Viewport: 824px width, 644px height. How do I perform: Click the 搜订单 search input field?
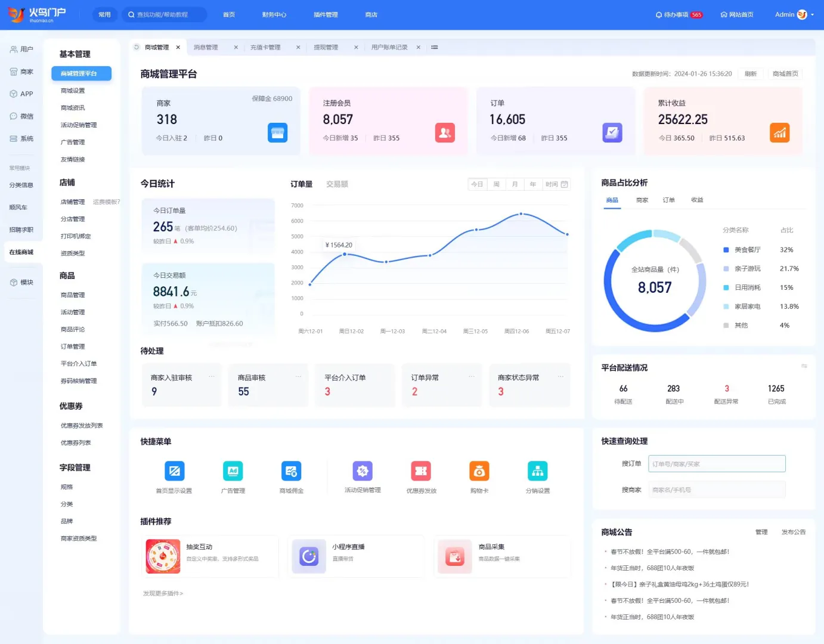(x=716, y=463)
